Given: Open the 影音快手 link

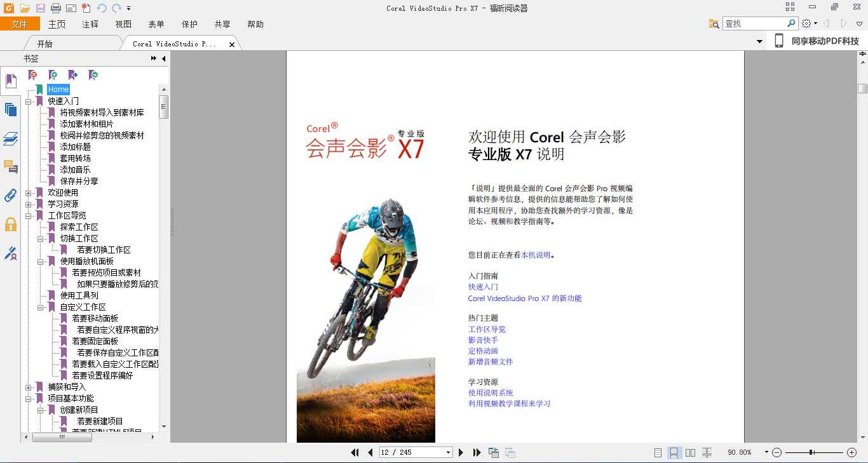Looking at the screenshot, I should click(483, 340).
